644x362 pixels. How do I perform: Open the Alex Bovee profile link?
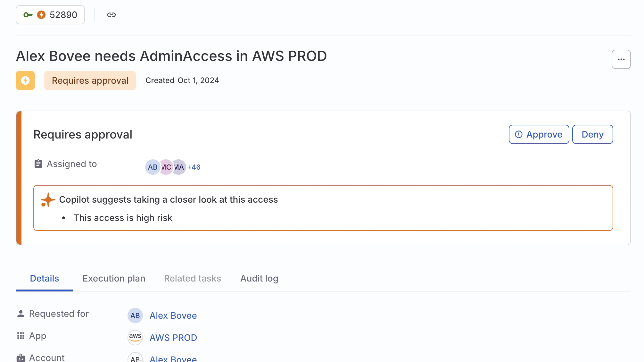click(173, 315)
